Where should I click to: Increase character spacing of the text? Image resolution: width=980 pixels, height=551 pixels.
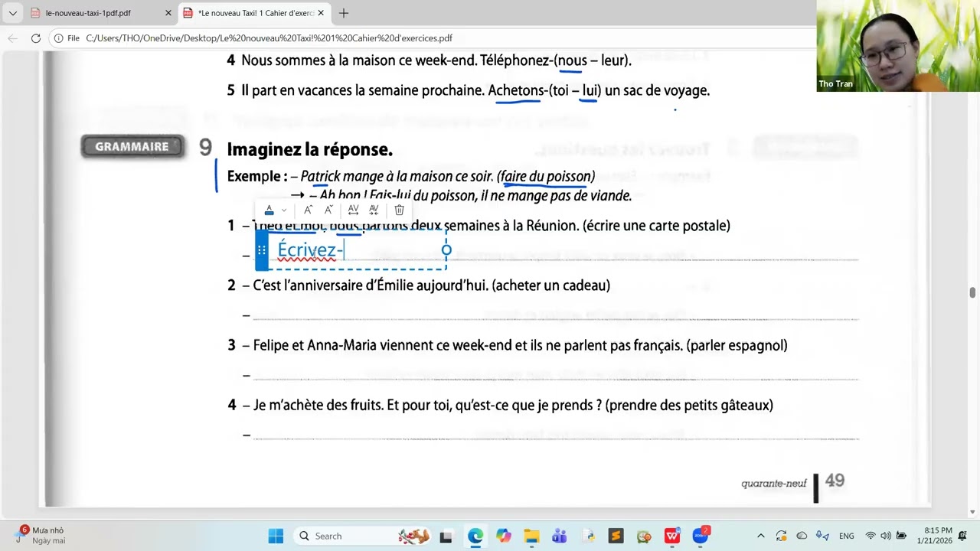[x=353, y=210]
